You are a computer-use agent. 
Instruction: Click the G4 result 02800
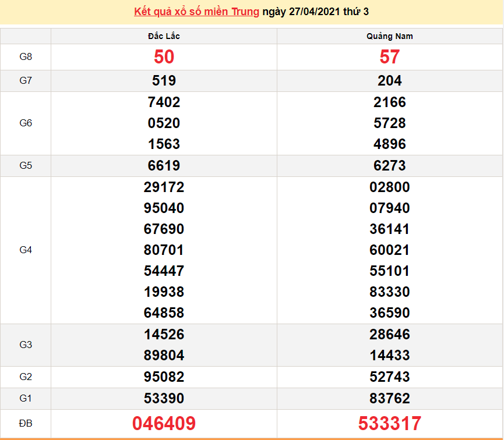[390, 187]
